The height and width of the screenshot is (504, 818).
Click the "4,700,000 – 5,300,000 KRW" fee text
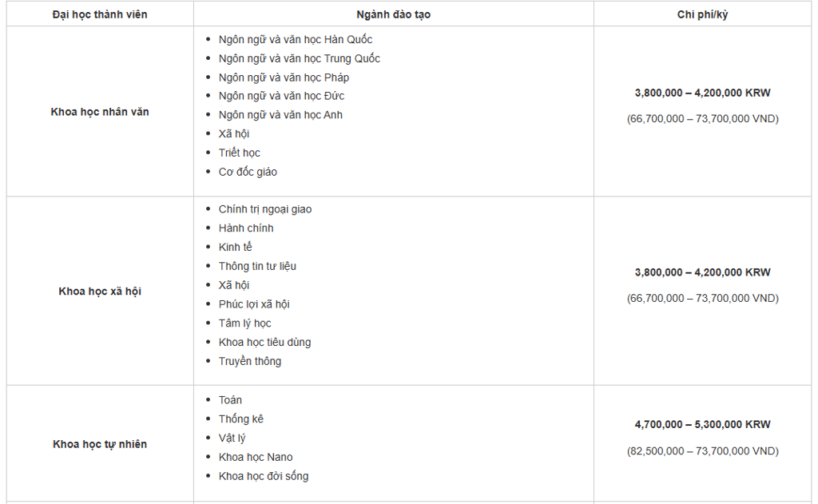(702, 425)
